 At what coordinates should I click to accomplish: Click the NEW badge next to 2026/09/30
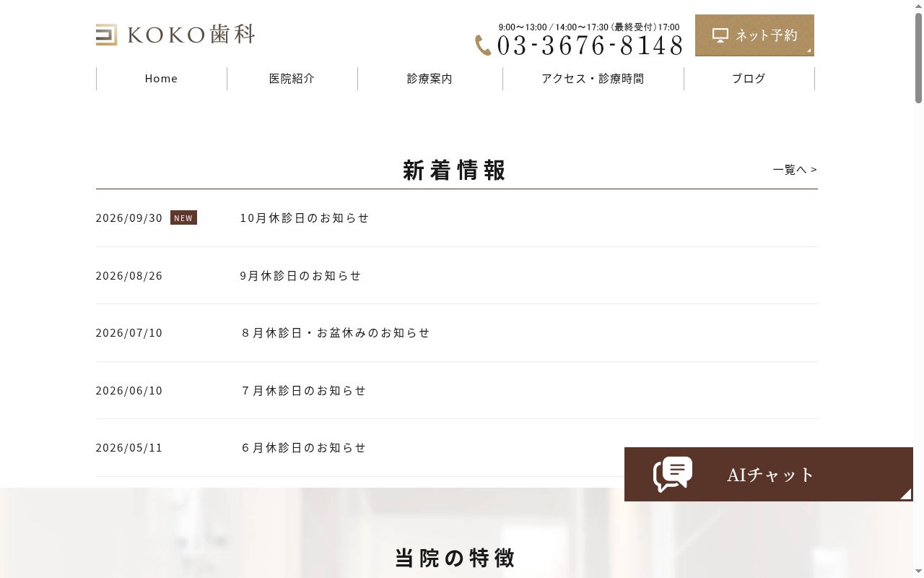point(183,217)
